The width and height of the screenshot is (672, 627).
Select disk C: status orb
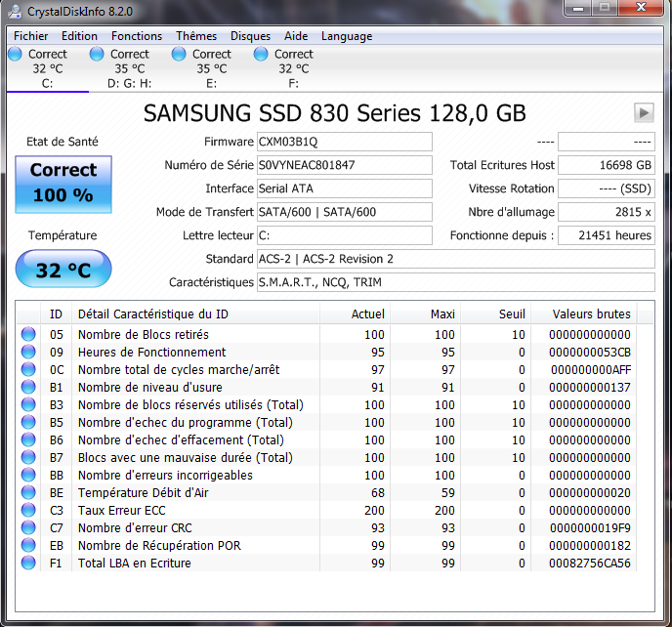coord(15,54)
